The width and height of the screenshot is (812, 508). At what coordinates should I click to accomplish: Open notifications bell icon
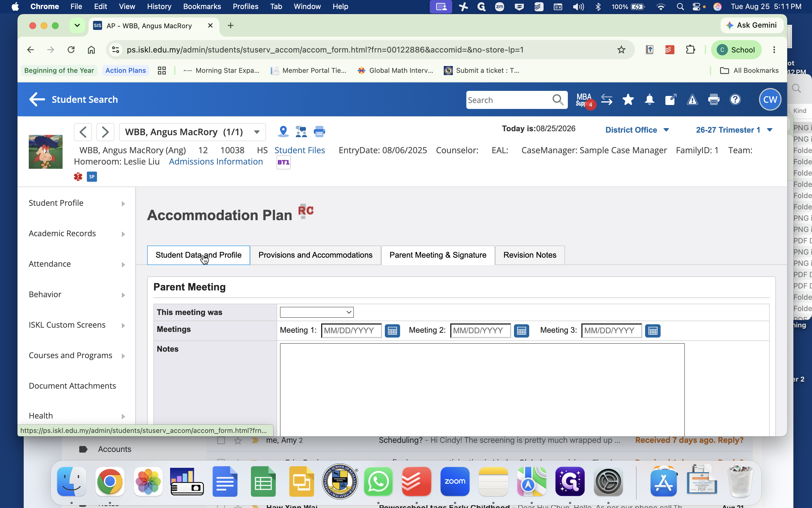649,99
